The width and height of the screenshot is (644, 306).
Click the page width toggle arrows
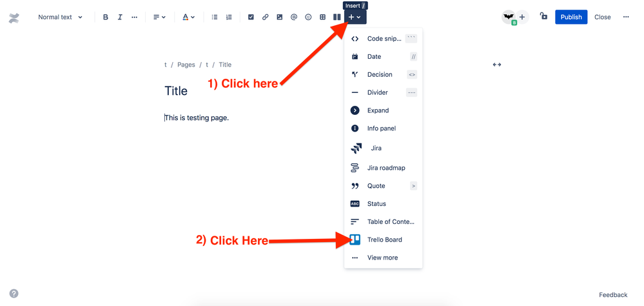pos(497,65)
